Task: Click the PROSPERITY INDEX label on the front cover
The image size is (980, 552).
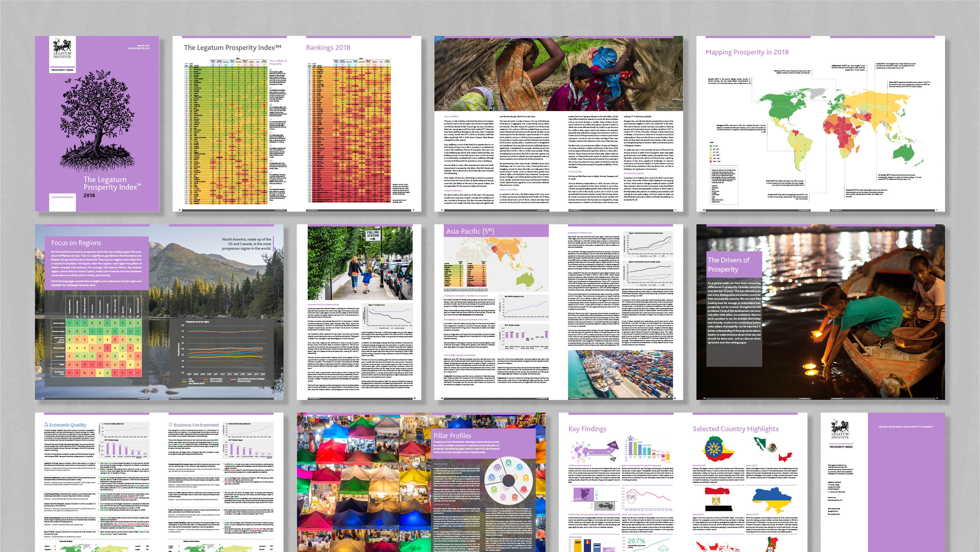Action: click(x=62, y=70)
